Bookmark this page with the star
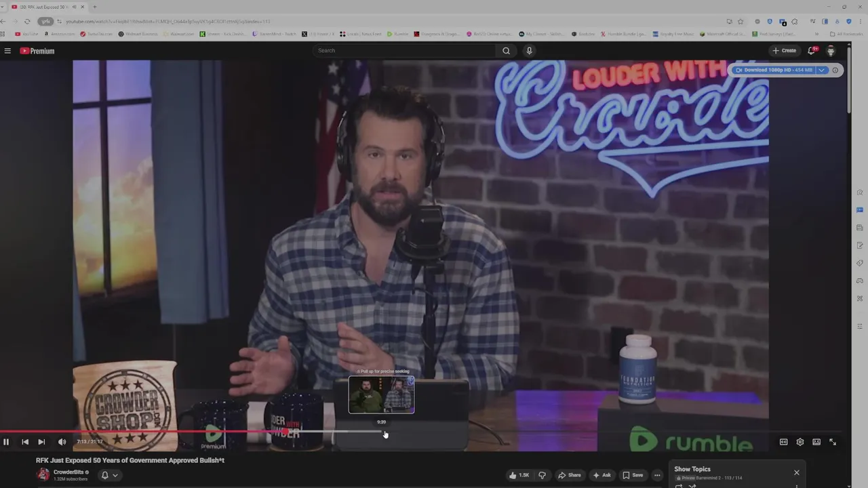 741,21
